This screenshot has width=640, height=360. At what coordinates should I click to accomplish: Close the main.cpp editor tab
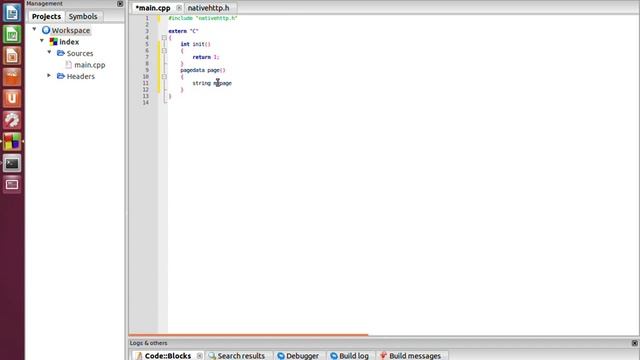tap(179, 8)
